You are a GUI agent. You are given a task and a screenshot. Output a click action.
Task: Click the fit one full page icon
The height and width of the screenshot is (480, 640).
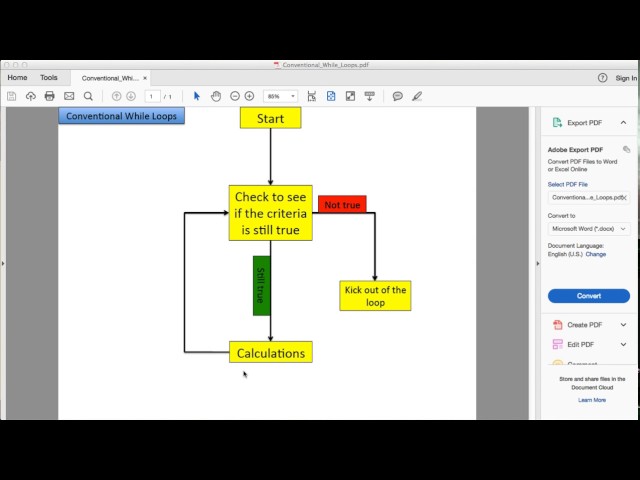click(x=331, y=96)
